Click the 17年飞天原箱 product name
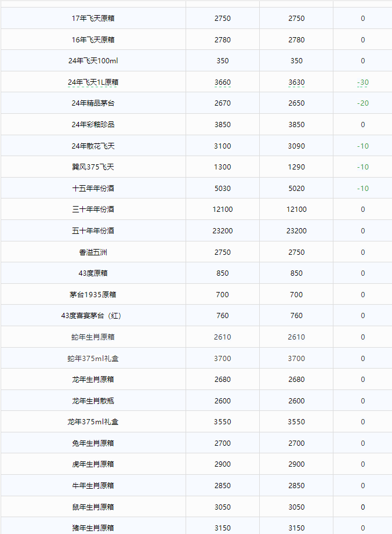392x534 pixels. tap(93, 19)
